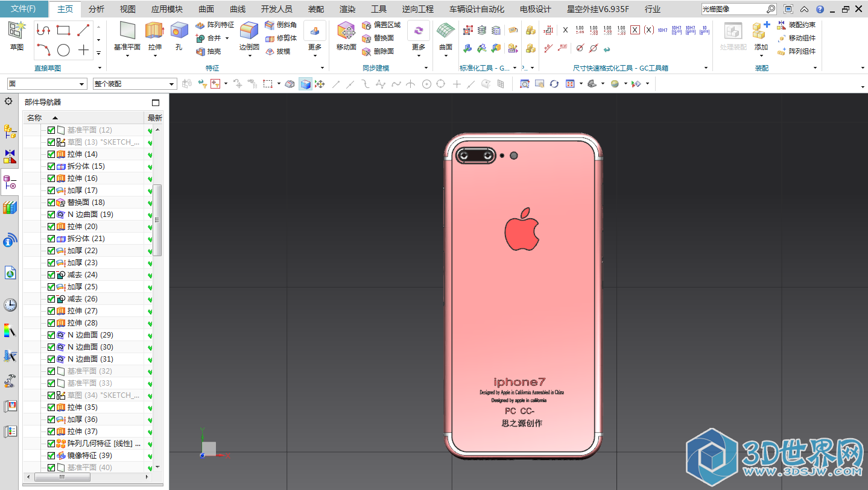Select the rectangle sketch tool
This screenshot has height=490, width=868.
coord(63,30)
